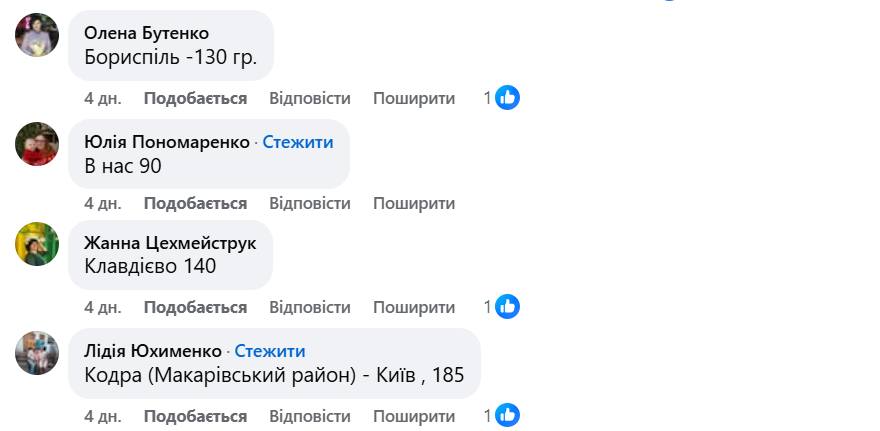Follow Лідія Юхименко via Стежити
Image resolution: width=880 pixels, height=431 pixels.
coord(270,351)
